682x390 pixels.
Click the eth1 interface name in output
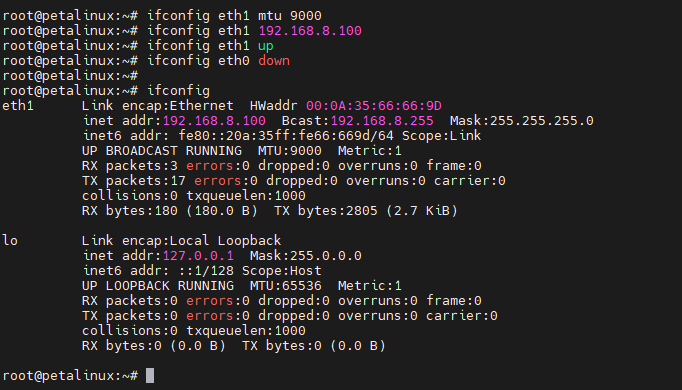(18, 106)
